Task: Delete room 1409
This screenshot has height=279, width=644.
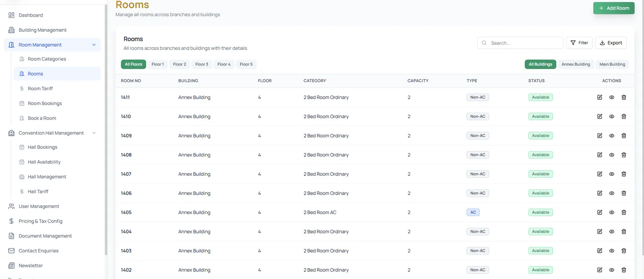Action: tap(624, 135)
